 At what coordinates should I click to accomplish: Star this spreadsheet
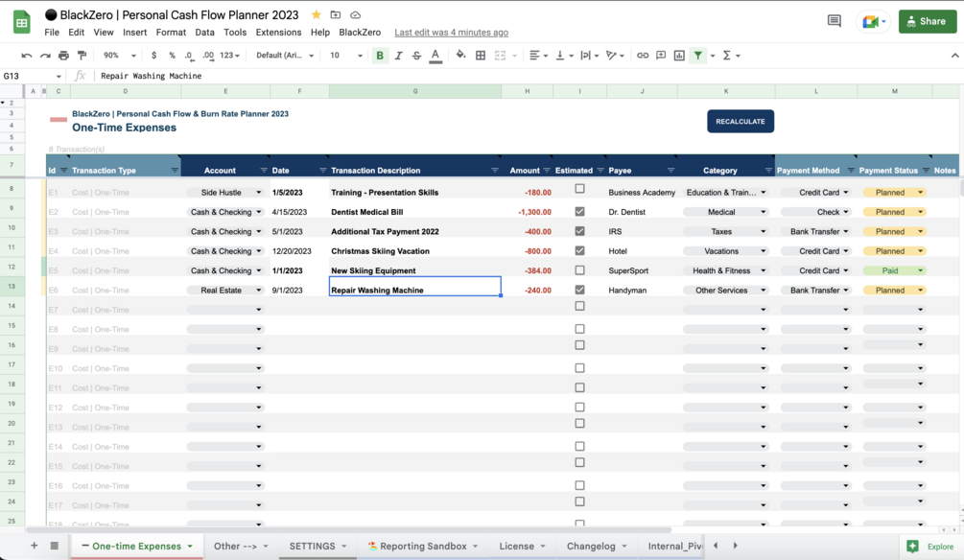tap(316, 14)
